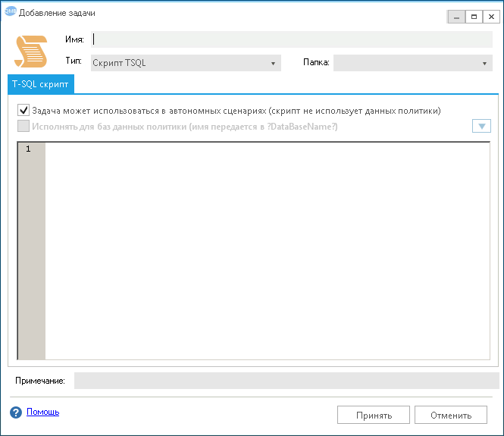Click the QMB app icon in title bar
This screenshot has width=504, height=436.
click(x=11, y=11)
